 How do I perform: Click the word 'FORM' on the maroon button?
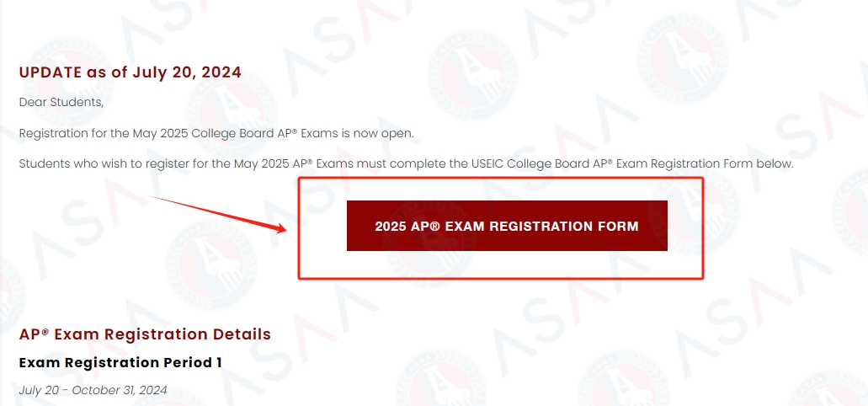622,226
